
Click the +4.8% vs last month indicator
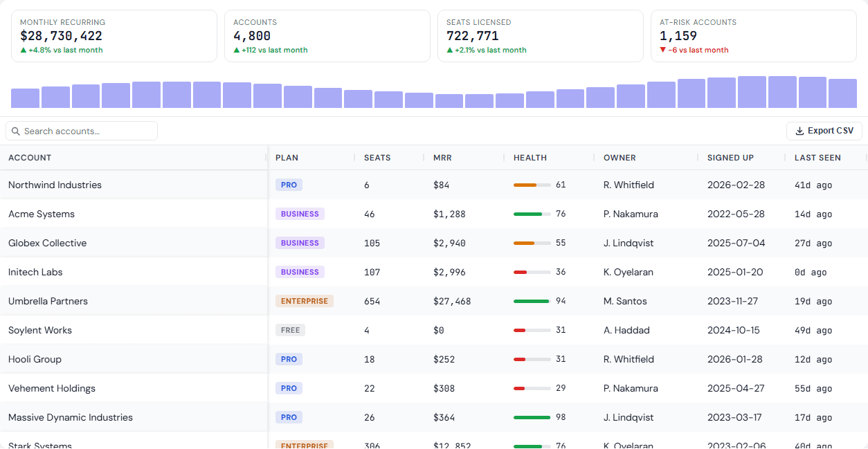tap(61, 50)
